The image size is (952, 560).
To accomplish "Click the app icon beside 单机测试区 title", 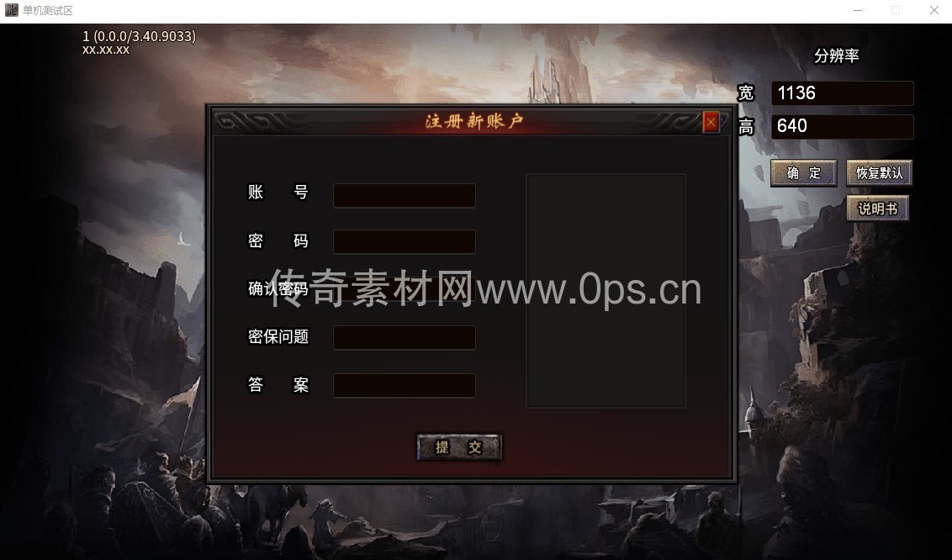I will point(11,10).
